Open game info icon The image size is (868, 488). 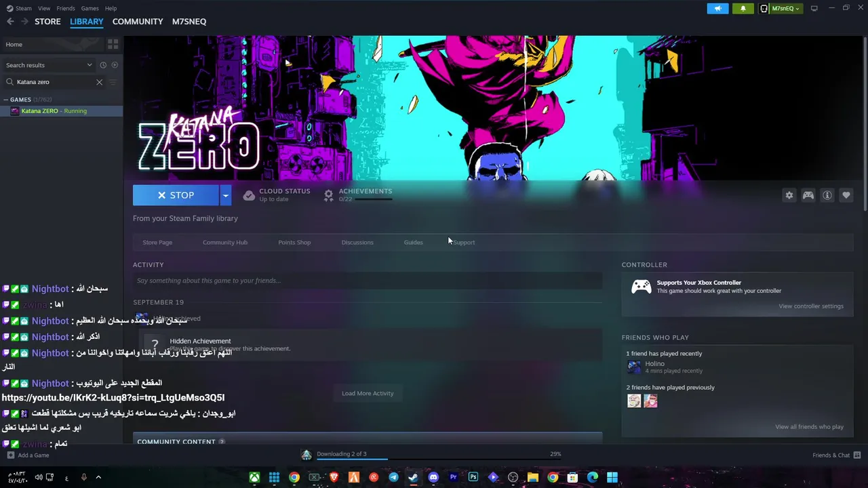(x=827, y=195)
